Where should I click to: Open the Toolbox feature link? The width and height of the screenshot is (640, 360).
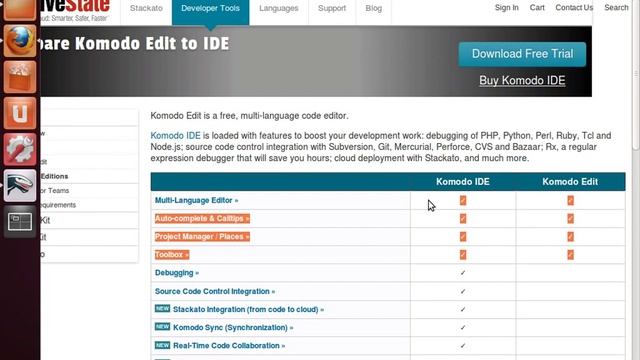172,255
